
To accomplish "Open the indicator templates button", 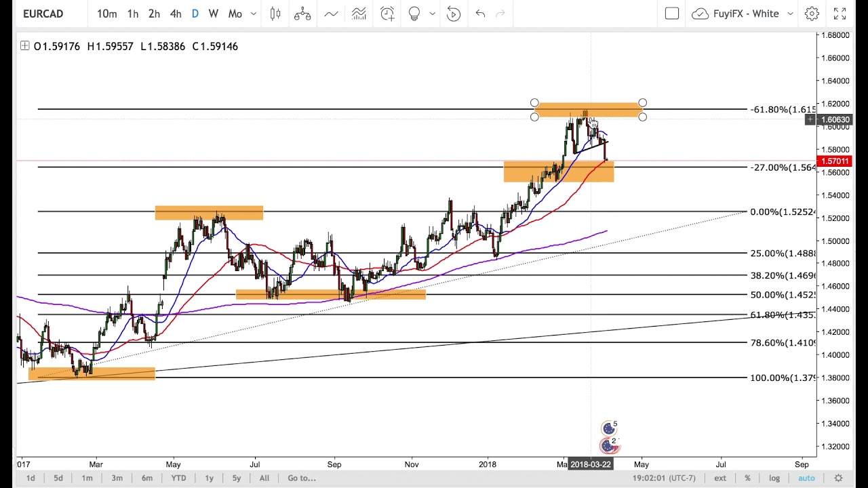I will (x=359, y=14).
